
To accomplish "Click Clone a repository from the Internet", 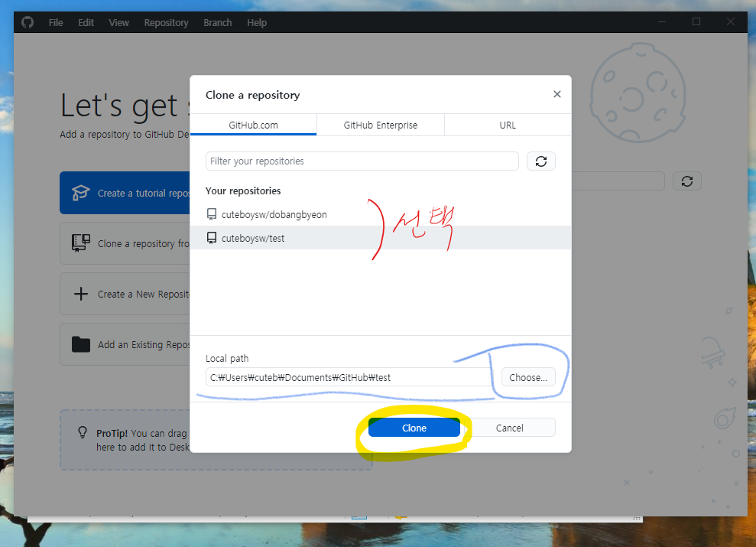I will point(125,243).
